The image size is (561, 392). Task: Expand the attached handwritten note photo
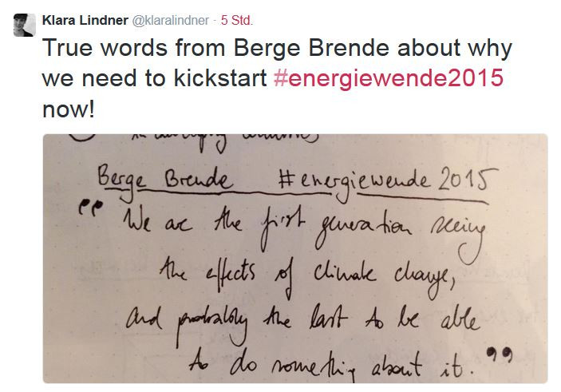(295, 258)
